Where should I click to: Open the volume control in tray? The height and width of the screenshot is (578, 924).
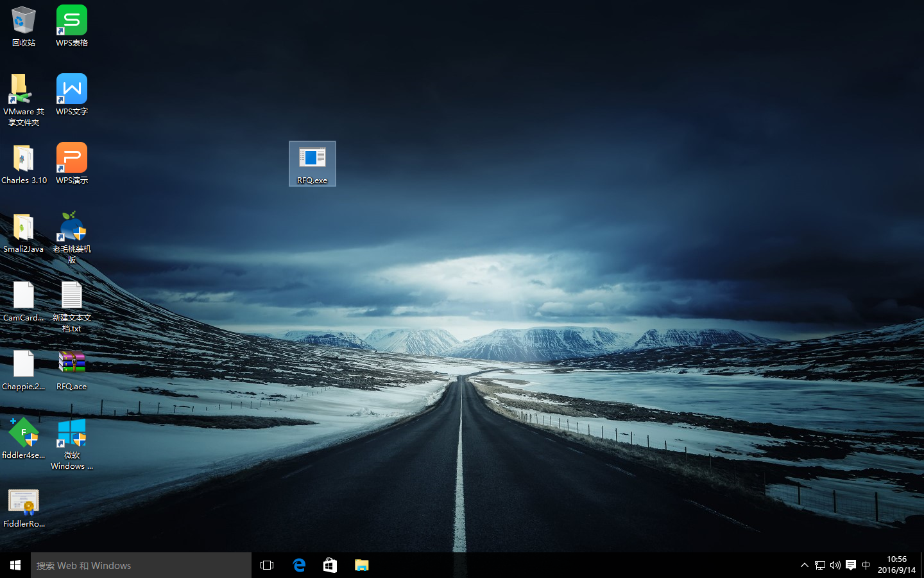(835, 565)
